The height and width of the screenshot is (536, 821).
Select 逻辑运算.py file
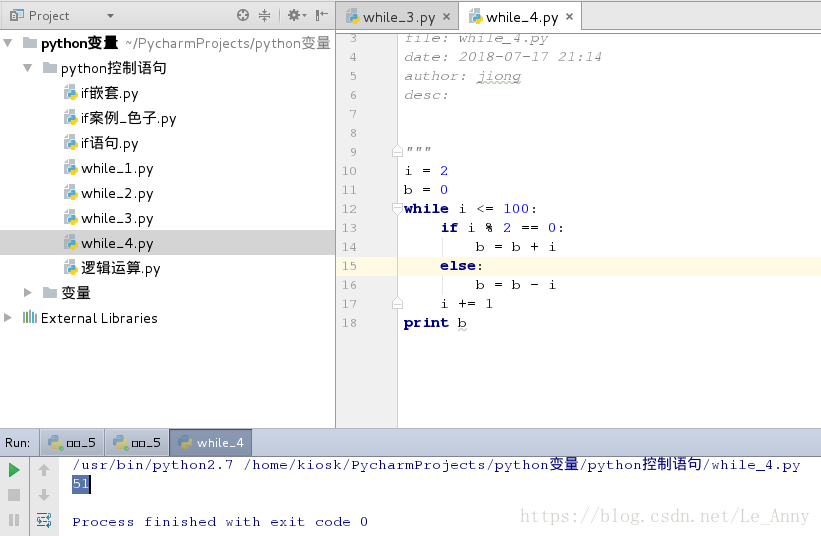(x=120, y=268)
